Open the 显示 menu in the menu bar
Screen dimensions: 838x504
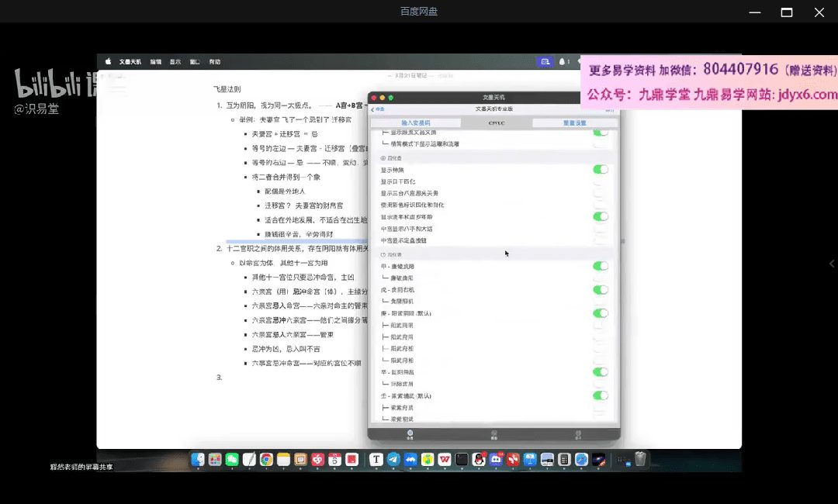coord(175,62)
